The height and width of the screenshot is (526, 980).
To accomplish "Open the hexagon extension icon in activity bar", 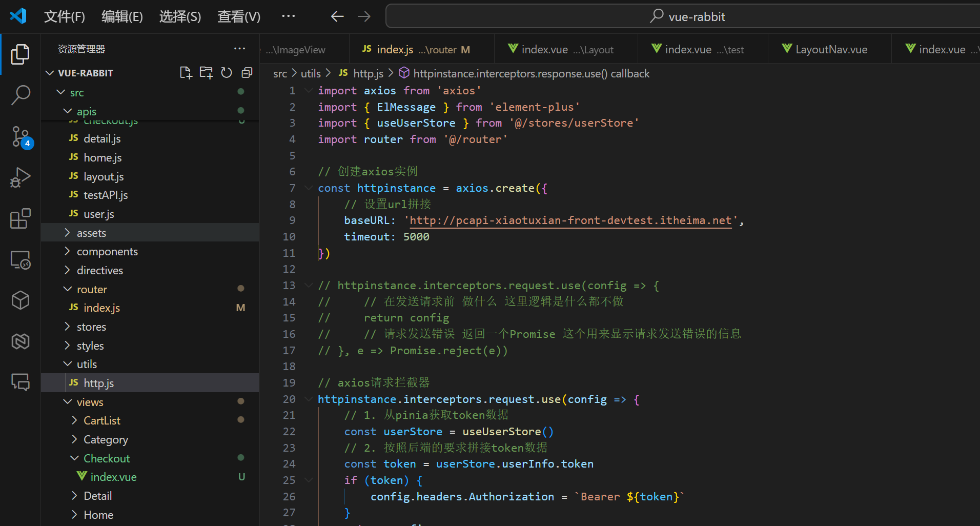I will [20, 341].
